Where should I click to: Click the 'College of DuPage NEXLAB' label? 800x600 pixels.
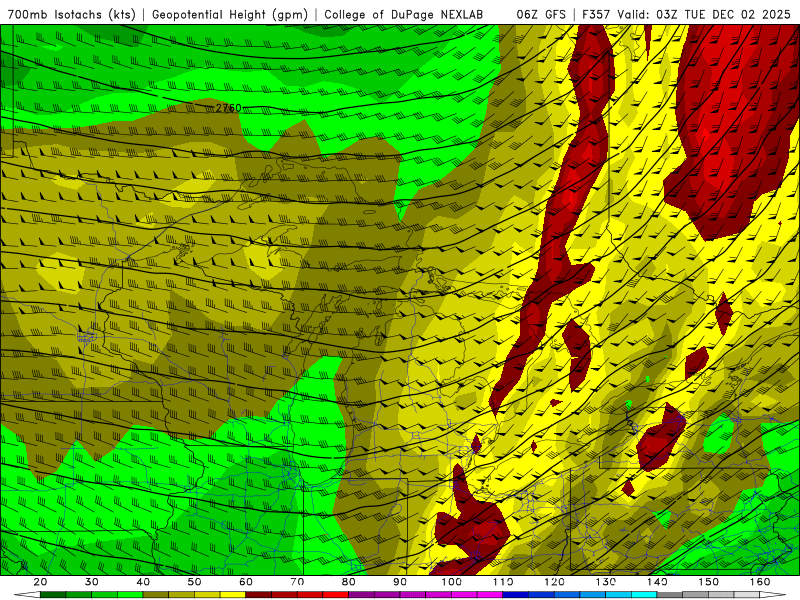404,14
